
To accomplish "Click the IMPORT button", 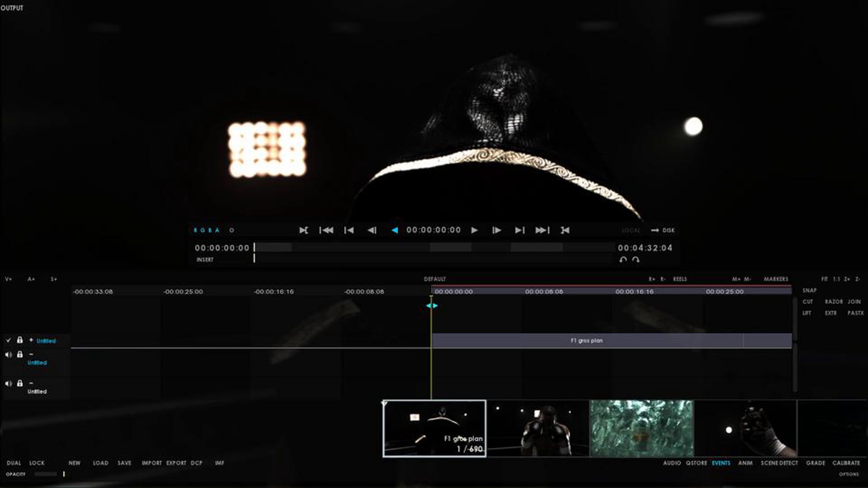I will 152,463.
